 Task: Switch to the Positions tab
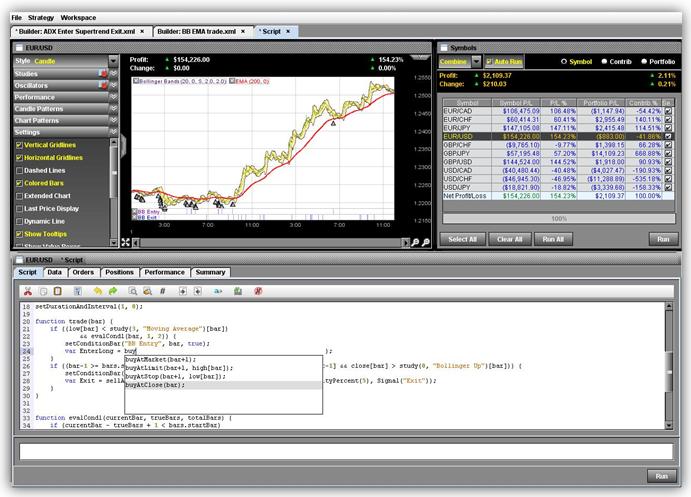coord(119,272)
